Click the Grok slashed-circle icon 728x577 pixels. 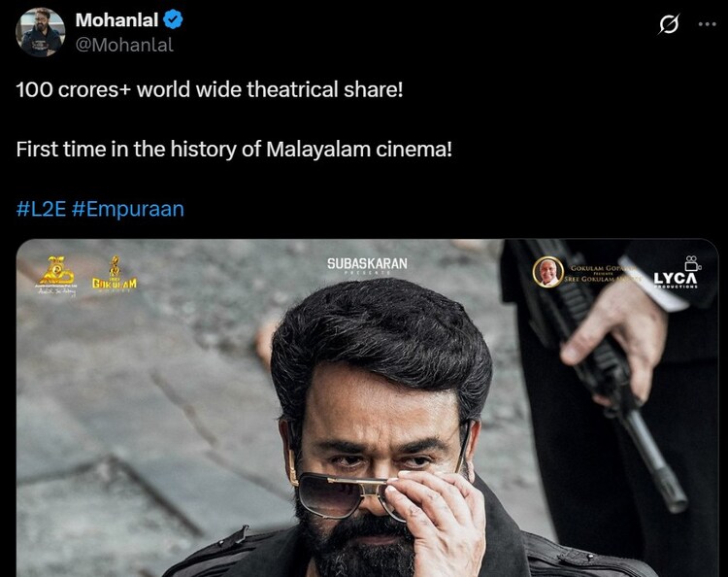[x=669, y=24]
